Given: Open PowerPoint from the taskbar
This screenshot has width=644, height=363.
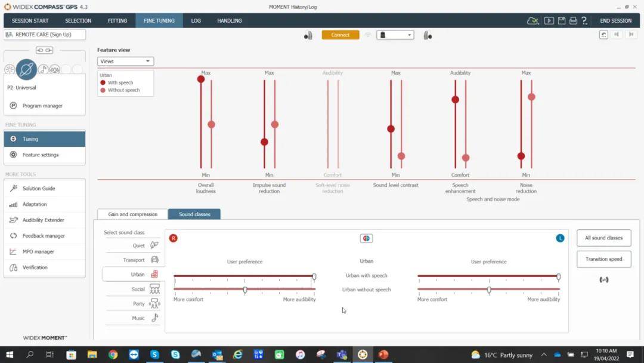Looking at the screenshot, I should tap(383, 355).
